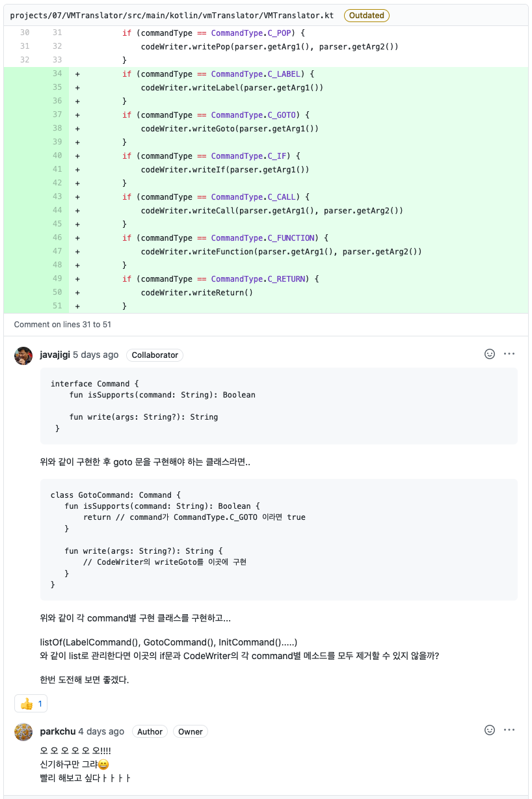Select diff line number 34
Image resolution: width=532 pixels, height=799 pixels.
point(57,74)
